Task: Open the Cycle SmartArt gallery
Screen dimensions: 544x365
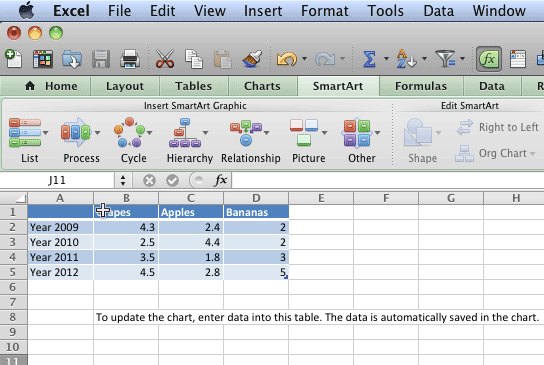Action: click(133, 141)
